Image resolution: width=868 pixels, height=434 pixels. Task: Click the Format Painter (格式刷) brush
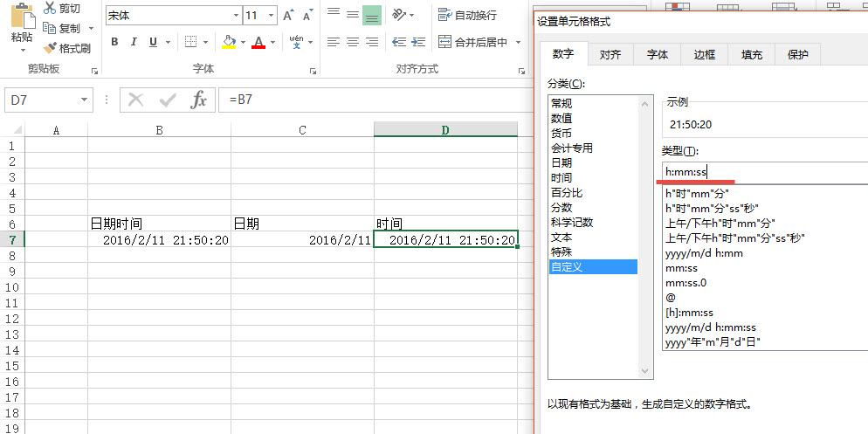coord(50,48)
